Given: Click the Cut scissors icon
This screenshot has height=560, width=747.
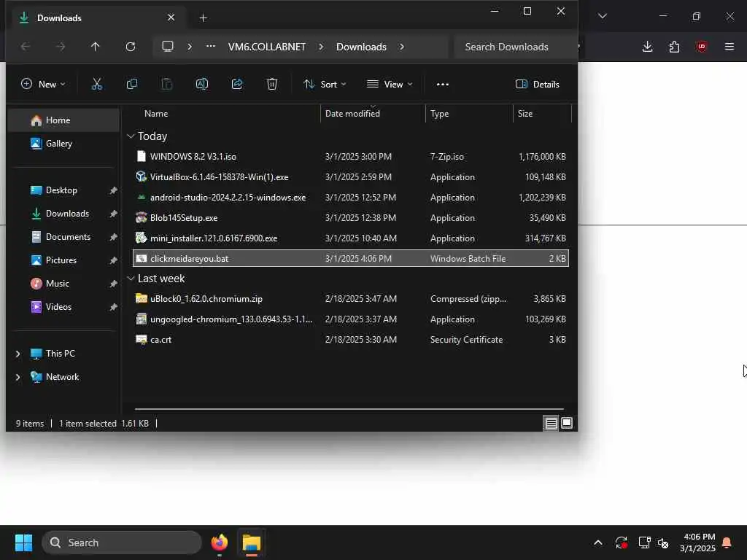Looking at the screenshot, I should 97,85.
